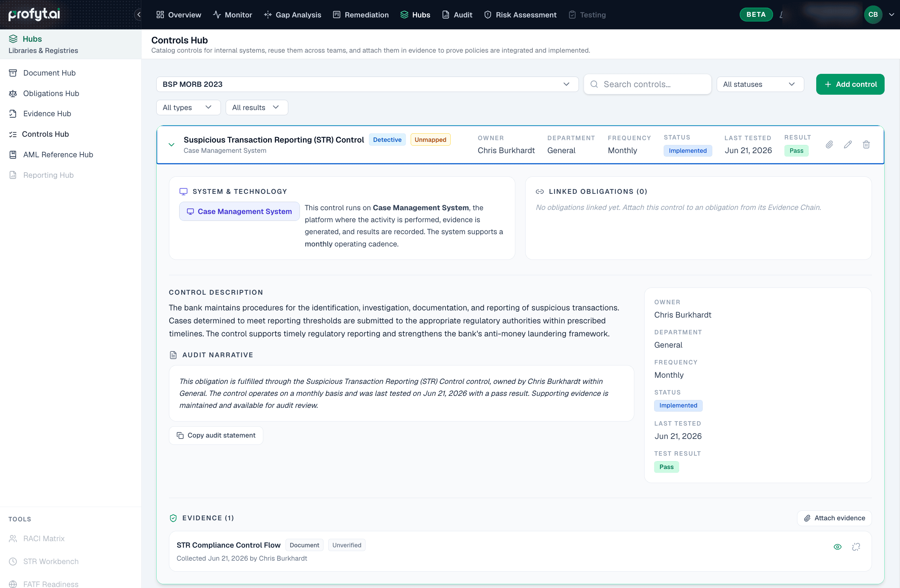The height and width of the screenshot is (588, 900).
Task: Click the profyt.ai logo
Action: (x=35, y=14)
